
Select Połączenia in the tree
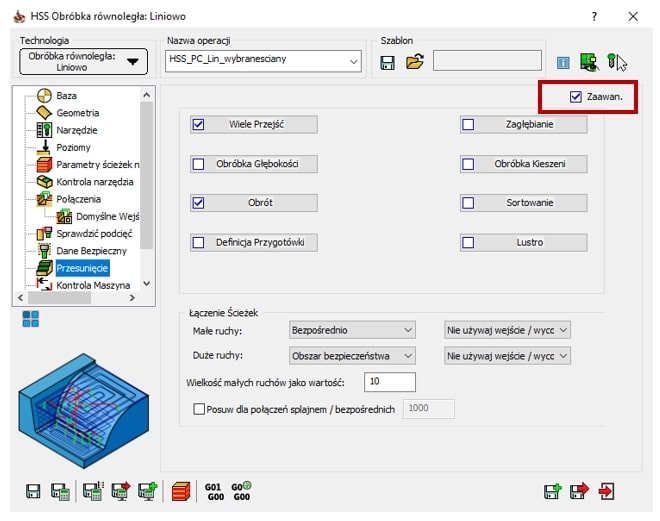click(79, 199)
